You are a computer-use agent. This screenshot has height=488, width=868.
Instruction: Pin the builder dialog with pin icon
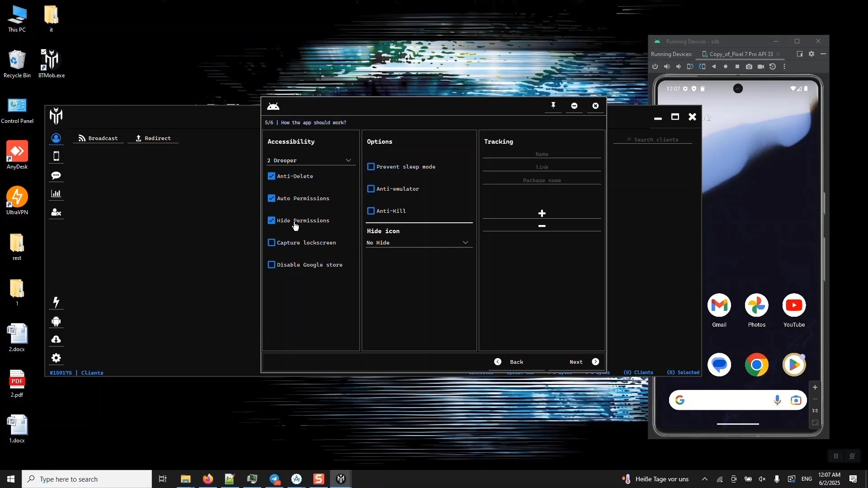point(553,106)
